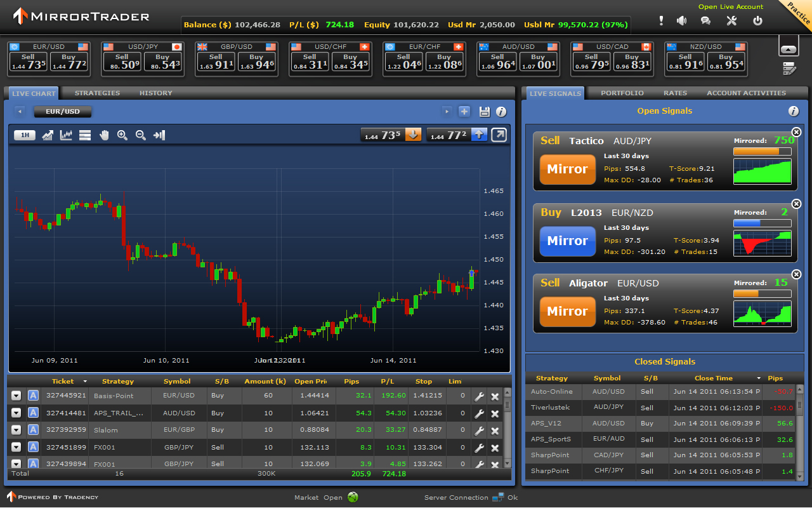
Task: Mute sounds with the speaker icon
Action: 682,21
